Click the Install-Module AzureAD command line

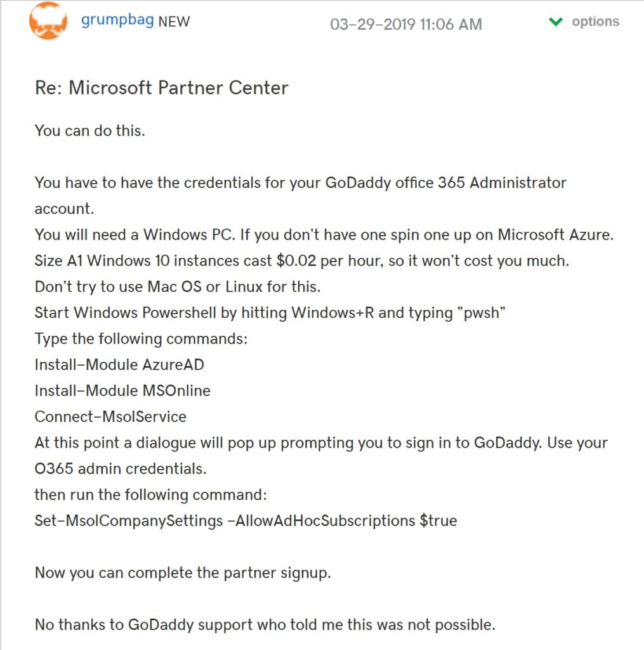coord(119,365)
